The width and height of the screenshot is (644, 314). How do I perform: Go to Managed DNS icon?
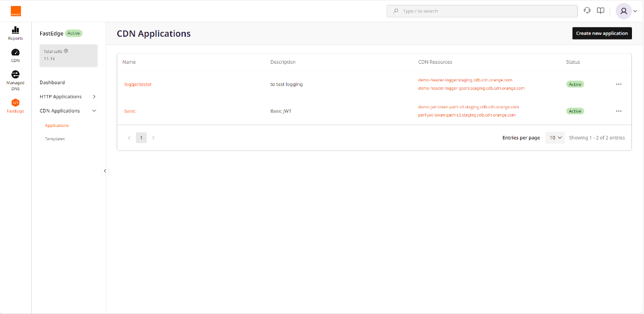pos(16,75)
